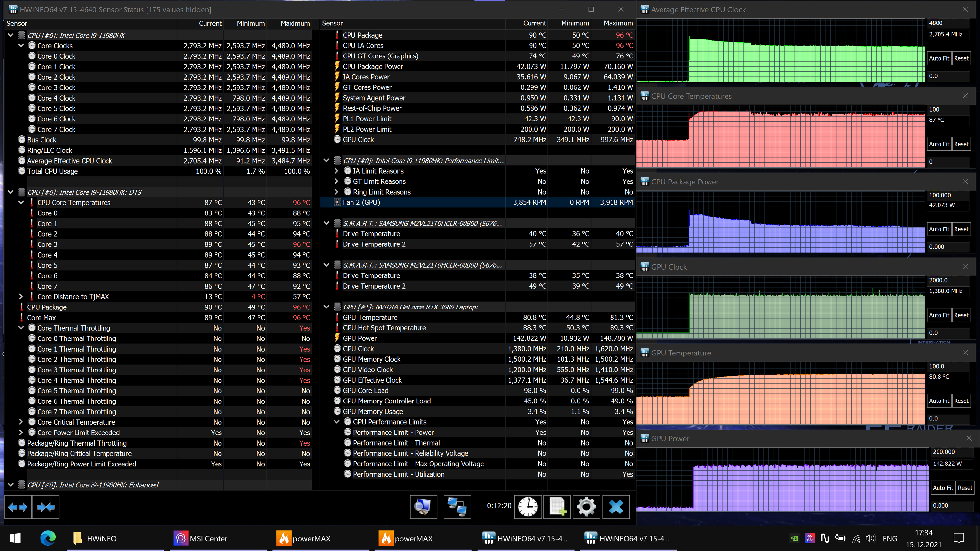Click Reset in the CPU Package Power graph
Image resolution: width=980 pixels, height=551 pixels.
tap(961, 229)
